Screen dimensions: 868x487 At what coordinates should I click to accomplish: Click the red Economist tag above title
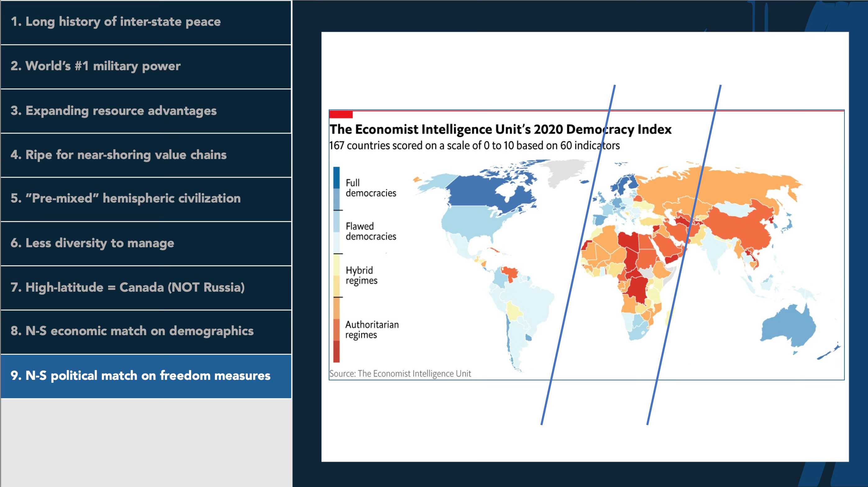click(x=341, y=115)
